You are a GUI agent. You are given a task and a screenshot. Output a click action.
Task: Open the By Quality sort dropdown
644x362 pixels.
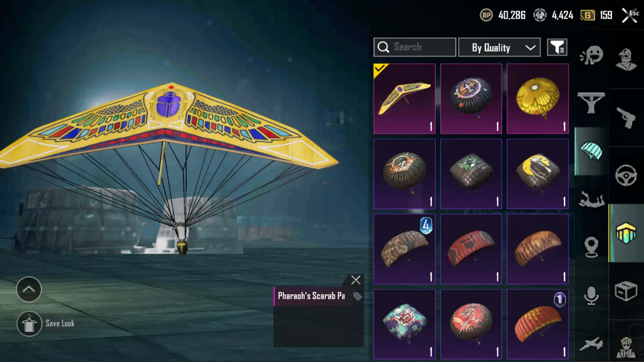point(499,47)
